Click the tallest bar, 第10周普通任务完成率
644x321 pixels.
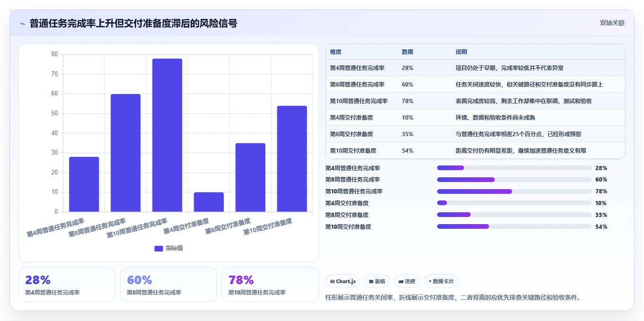pos(167,135)
